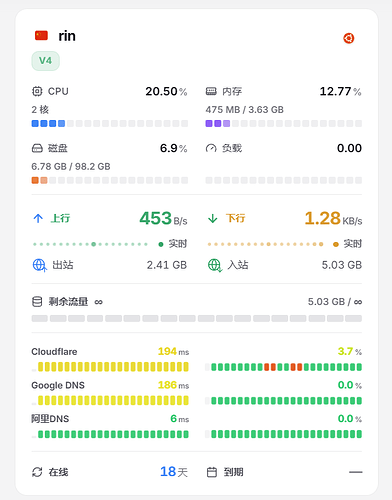
Task: Click the inbound (入站) globe icon
Action: tap(214, 265)
